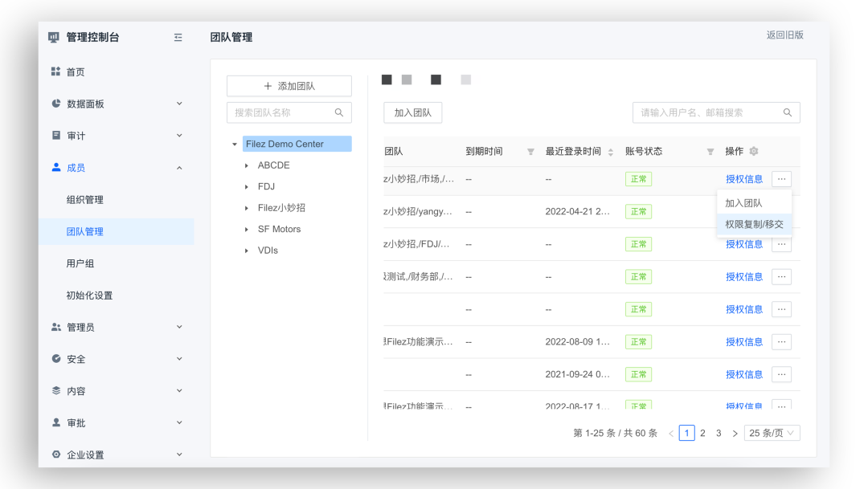Expand the 数据面板 menu chevron
868x489 pixels.
[179, 104]
